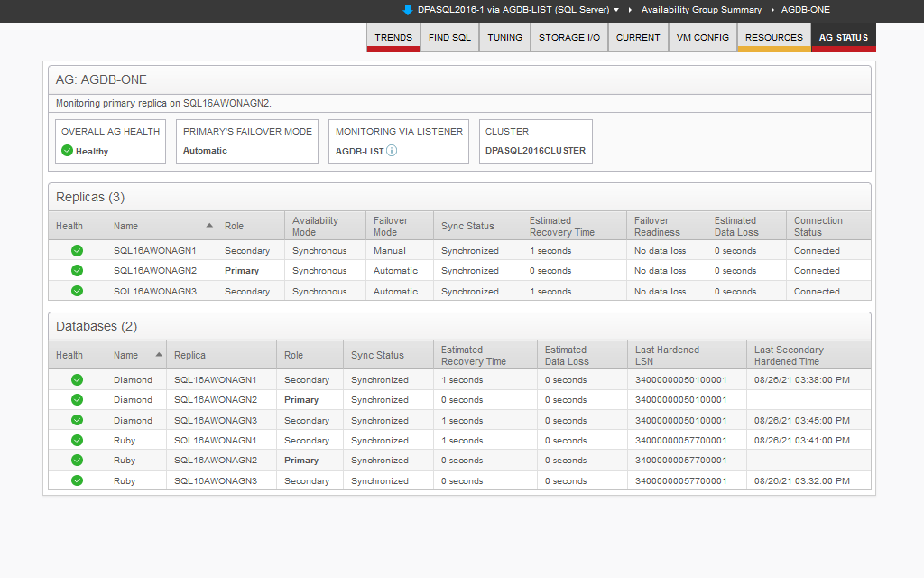The height and width of the screenshot is (578, 924).
Task: Open the STORAGE I/O tab
Action: coord(569,38)
